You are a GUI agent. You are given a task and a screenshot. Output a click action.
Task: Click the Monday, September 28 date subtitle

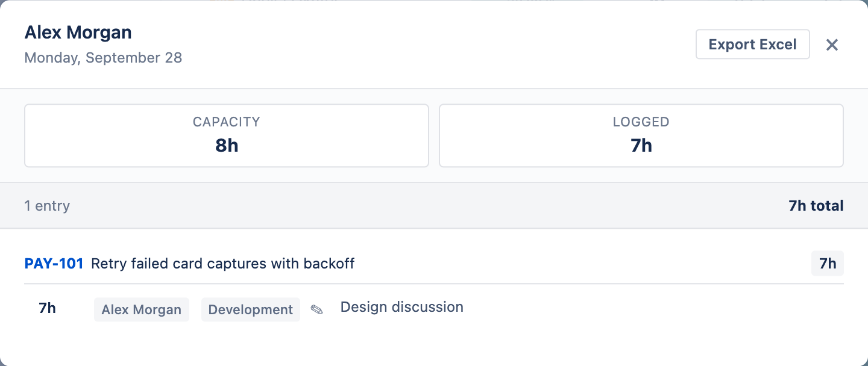coord(103,58)
